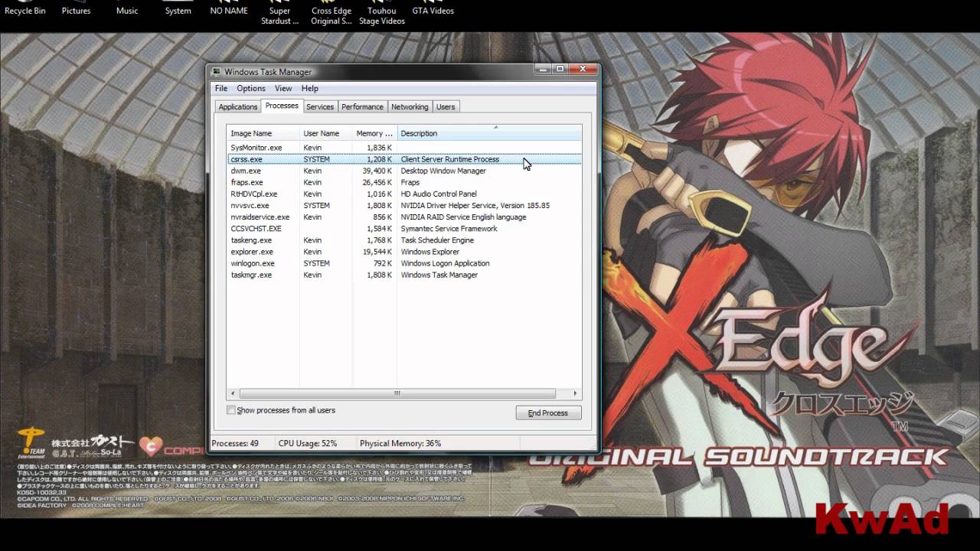The image size is (980, 551).
Task: Sort by Description column header
Action: [x=489, y=133]
